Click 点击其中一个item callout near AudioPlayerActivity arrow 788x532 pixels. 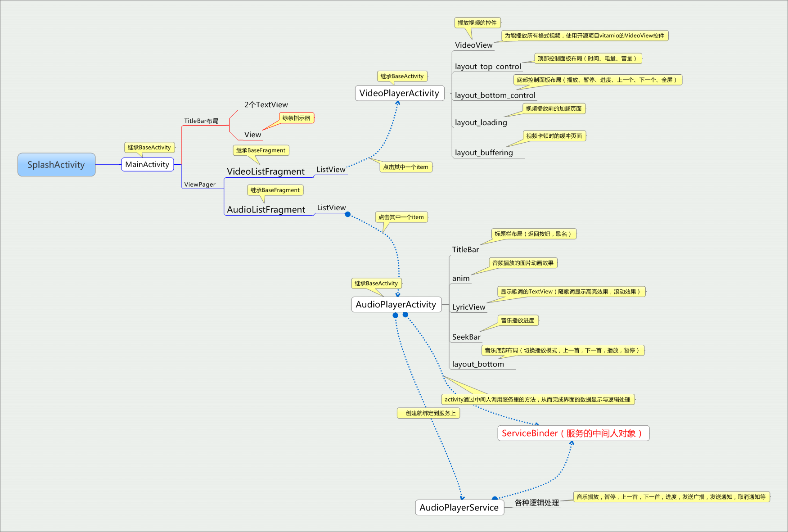point(401,217)
